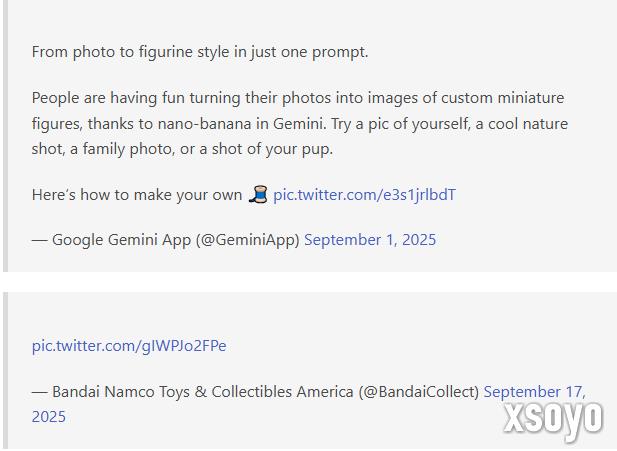This screenshot has width=617, height=451.
Task: Click the thread spool emoji icon
Action: [x=259, y=194]
